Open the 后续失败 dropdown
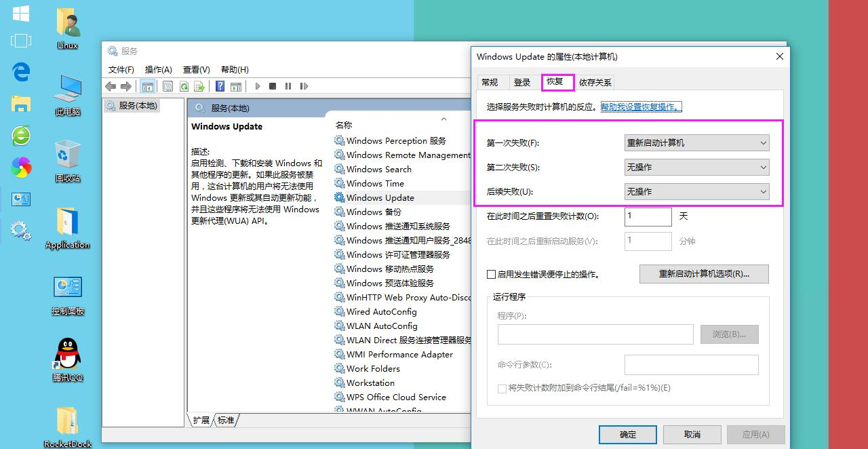The height and width of the screenshot is (449, 868). [696, 192]
